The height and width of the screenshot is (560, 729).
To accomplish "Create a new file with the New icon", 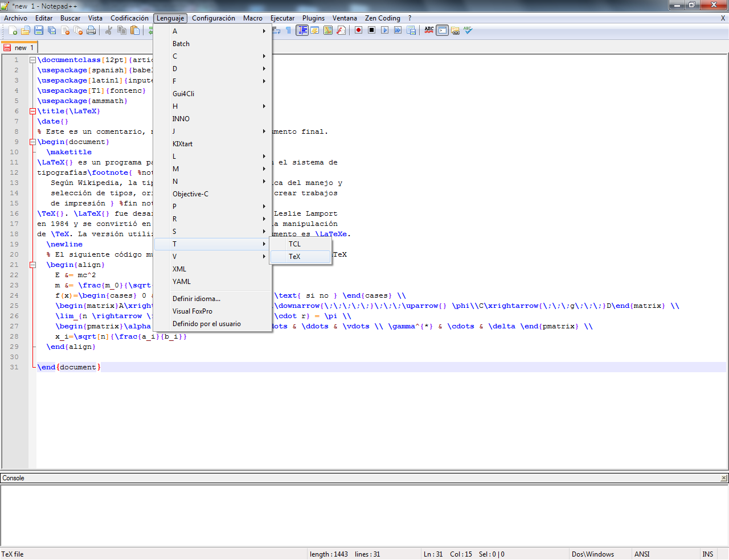I will 14,31.
